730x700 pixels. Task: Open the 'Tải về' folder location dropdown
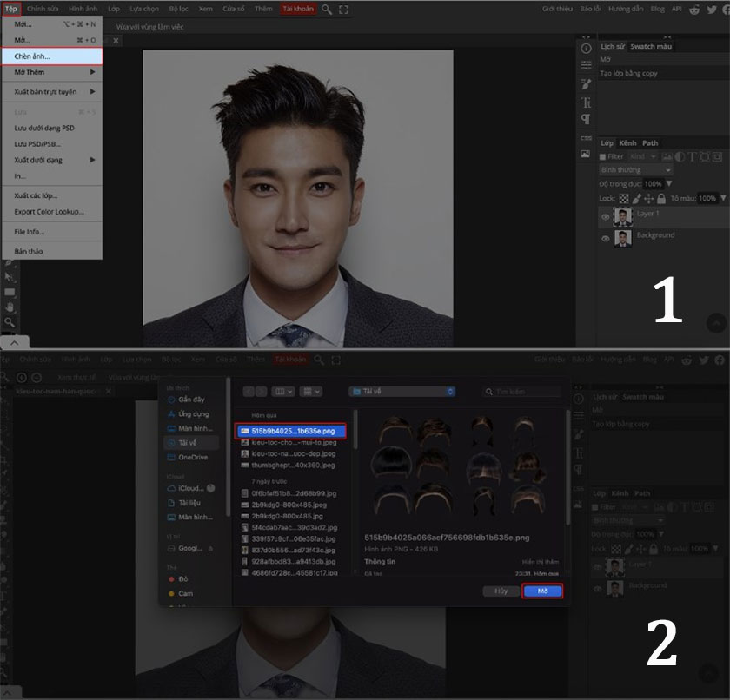coord(401,392)
